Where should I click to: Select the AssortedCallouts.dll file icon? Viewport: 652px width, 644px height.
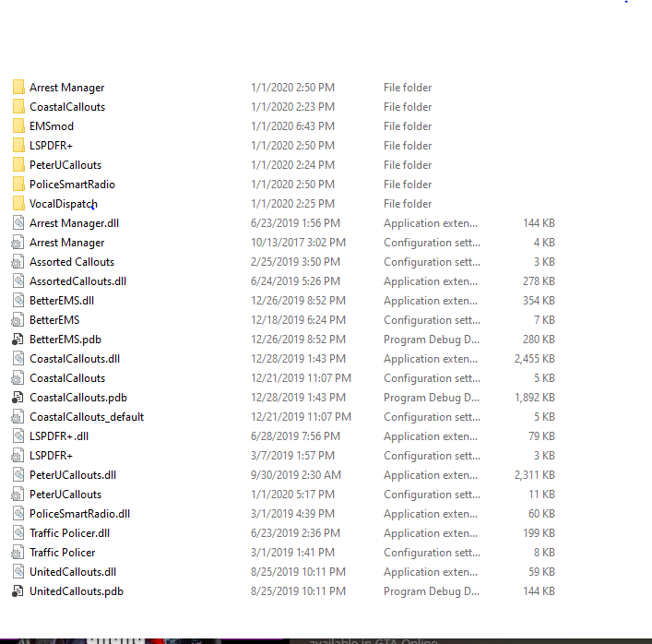tap(18, 281)
